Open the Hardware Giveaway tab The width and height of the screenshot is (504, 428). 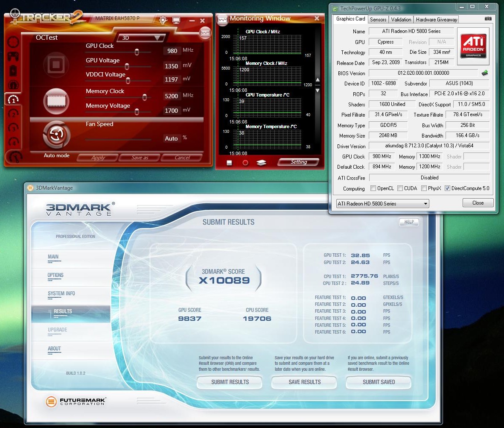437,20
